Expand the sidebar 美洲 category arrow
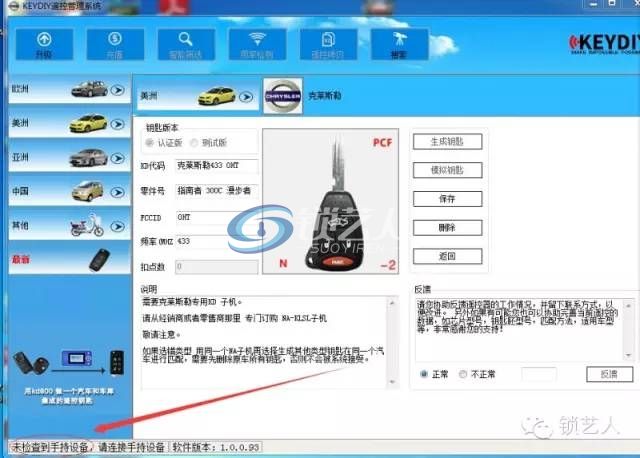Viewport: 640px width, 458px height. point(118,124)
